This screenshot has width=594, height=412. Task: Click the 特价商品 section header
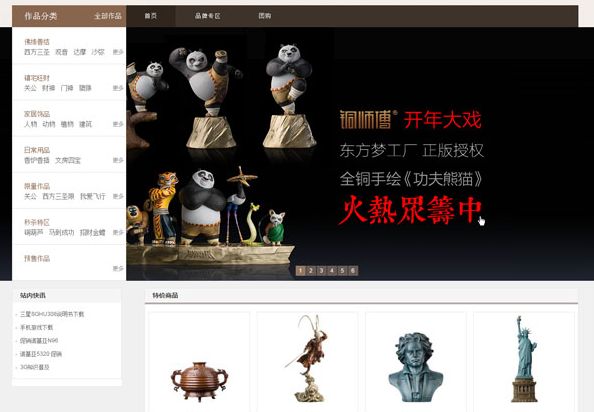165,295
